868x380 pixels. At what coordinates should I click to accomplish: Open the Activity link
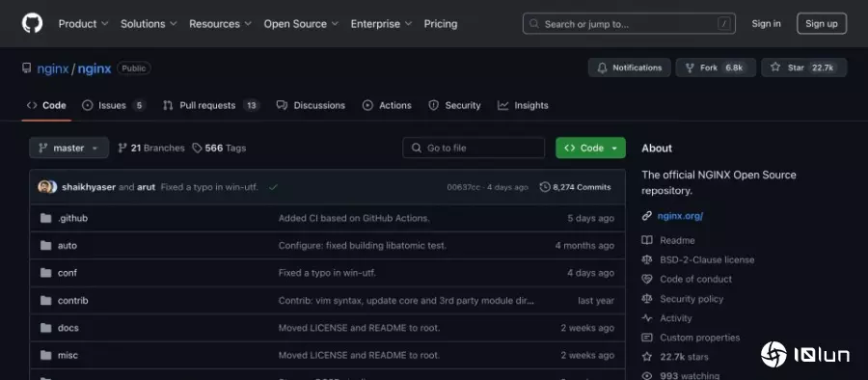click(676, 318)
